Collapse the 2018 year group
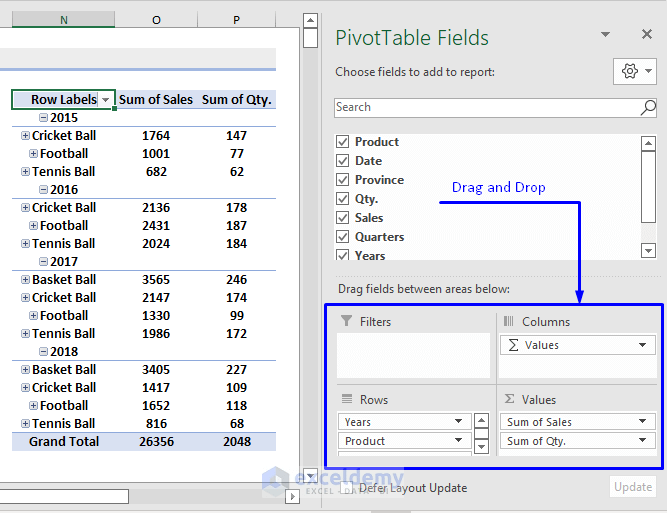667x513 pixels. 43,351
